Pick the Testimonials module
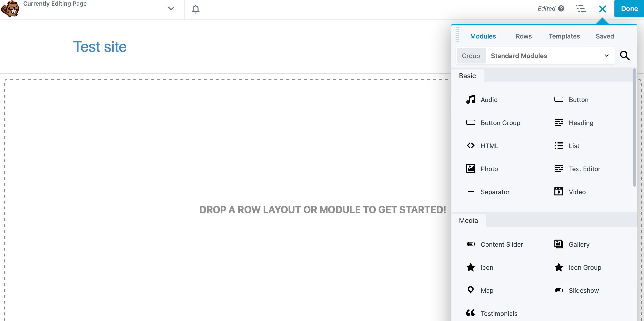The height and width of the screenshot is (321, 644). pyautogui.click(x=499, y=313)
